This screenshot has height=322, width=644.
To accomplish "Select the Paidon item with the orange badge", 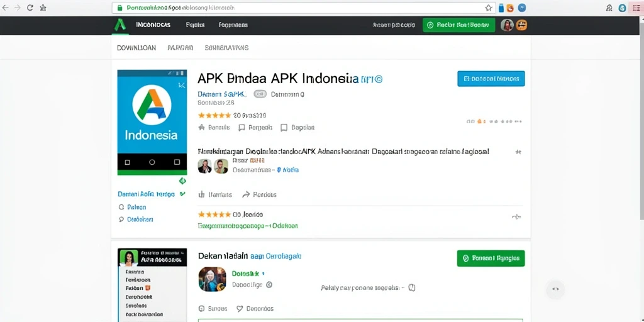I will click(138, 288).
